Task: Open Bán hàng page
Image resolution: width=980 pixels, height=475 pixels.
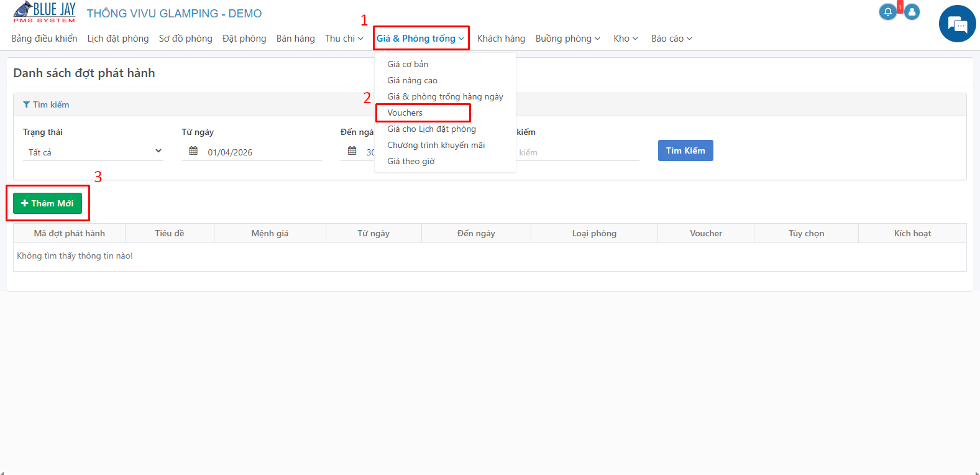Action: click(296, 39)
